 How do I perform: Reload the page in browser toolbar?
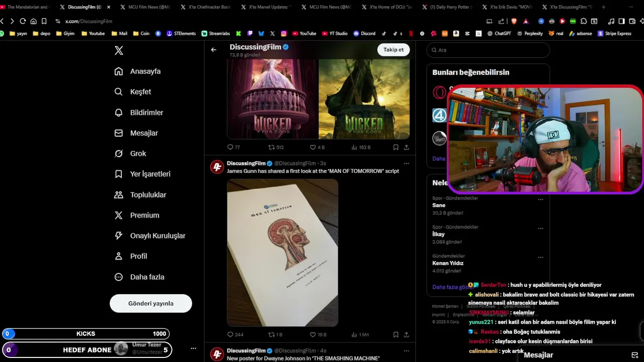point(23,21)
